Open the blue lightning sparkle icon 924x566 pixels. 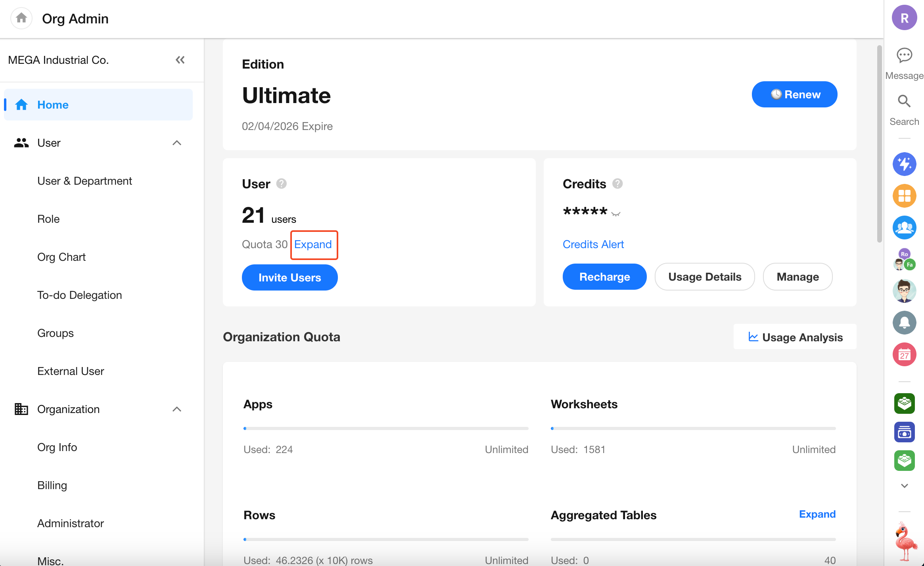click(904, 164)
